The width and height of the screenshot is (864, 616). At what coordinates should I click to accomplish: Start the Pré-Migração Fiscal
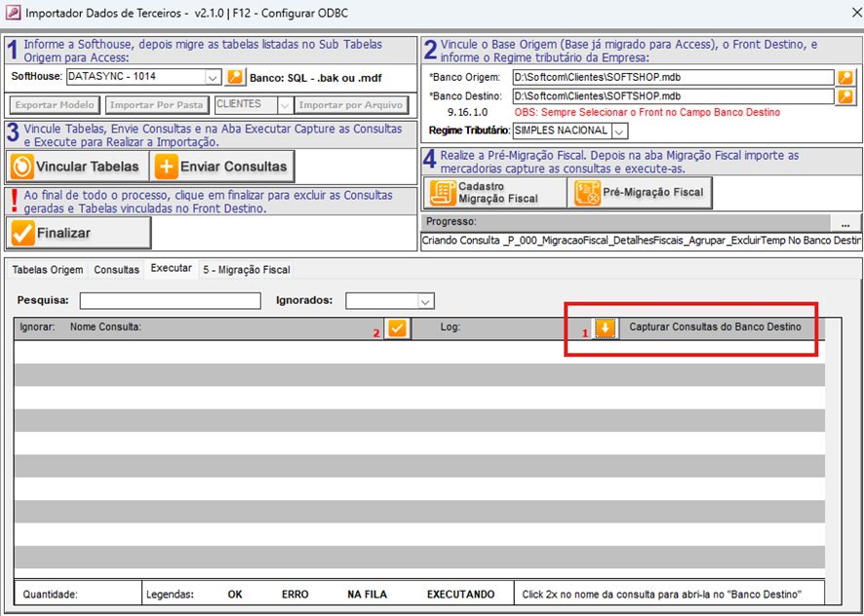click(640, 193)
